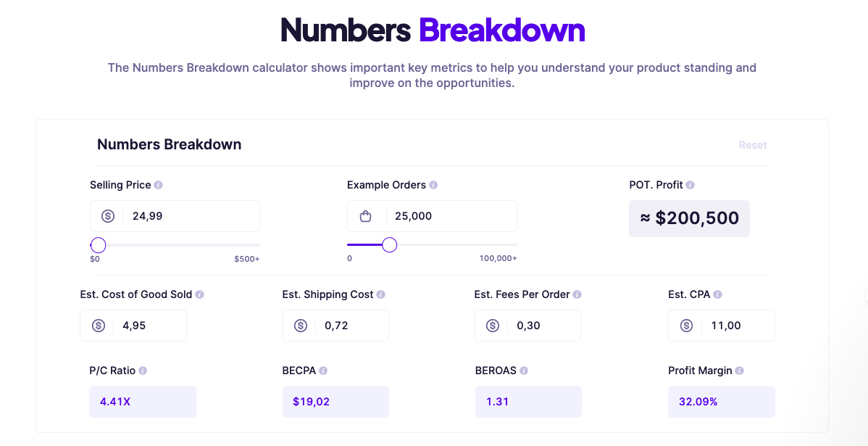The height and width of the screenshot is (446, 868).
Task: Click the Selling Price slider handle
Action: 99,245
